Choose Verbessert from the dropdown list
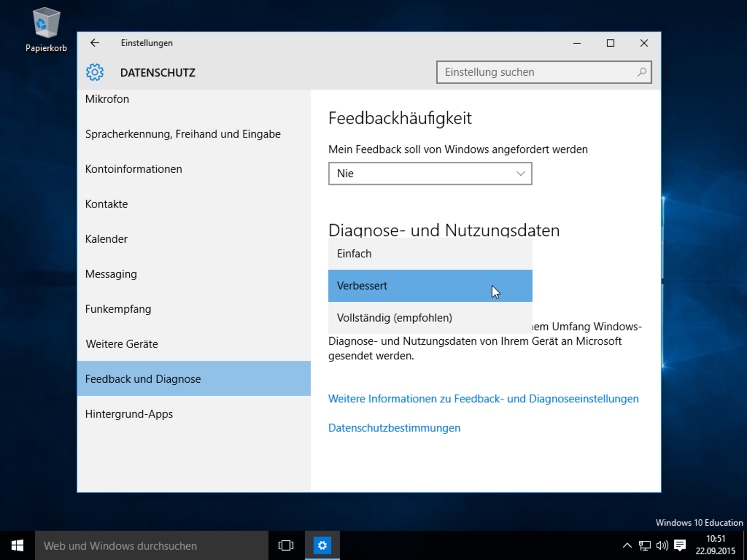Image resolution: width=747 pixels, height=560 pixels. pos(430,286)
